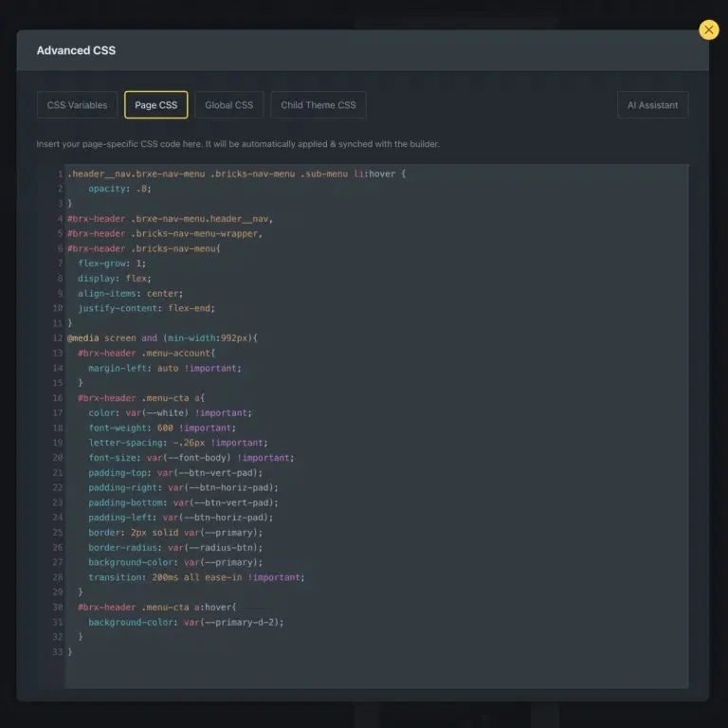Click the 'background-color: var(--primary-d-2)' line
Viewport: 728px width, 728px height.
click(186, 622)
